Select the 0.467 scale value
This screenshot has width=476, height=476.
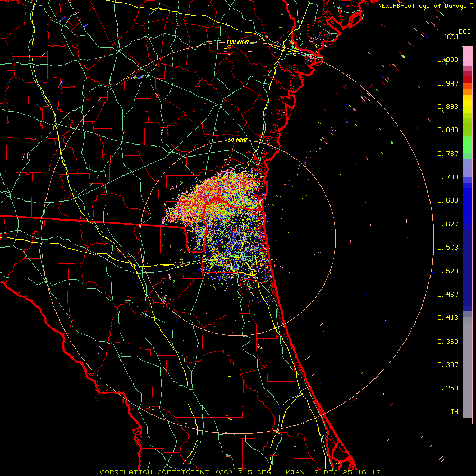click(448, 295)
